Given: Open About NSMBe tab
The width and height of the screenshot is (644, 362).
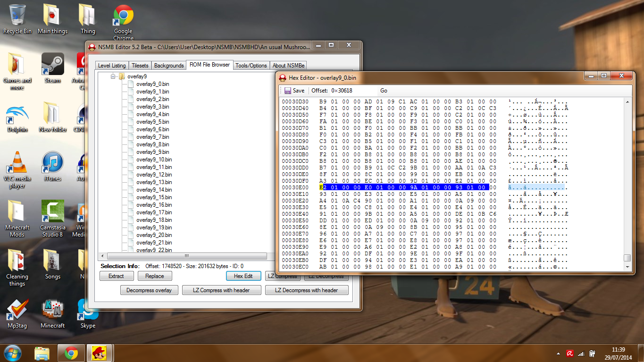Looking at the screenshot, I should [x=288, y=66].
